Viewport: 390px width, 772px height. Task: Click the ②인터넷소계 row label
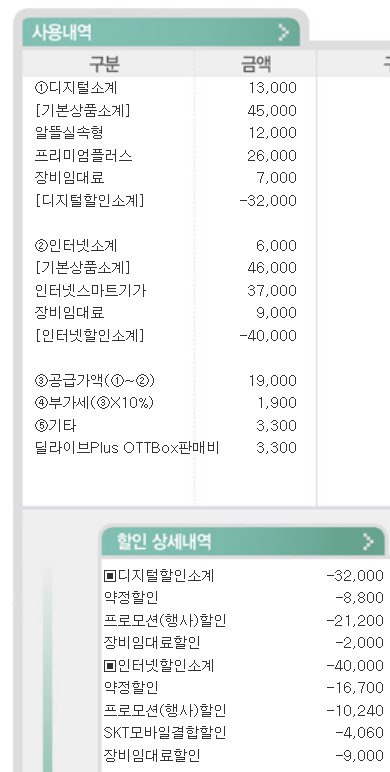click(76, 245)
